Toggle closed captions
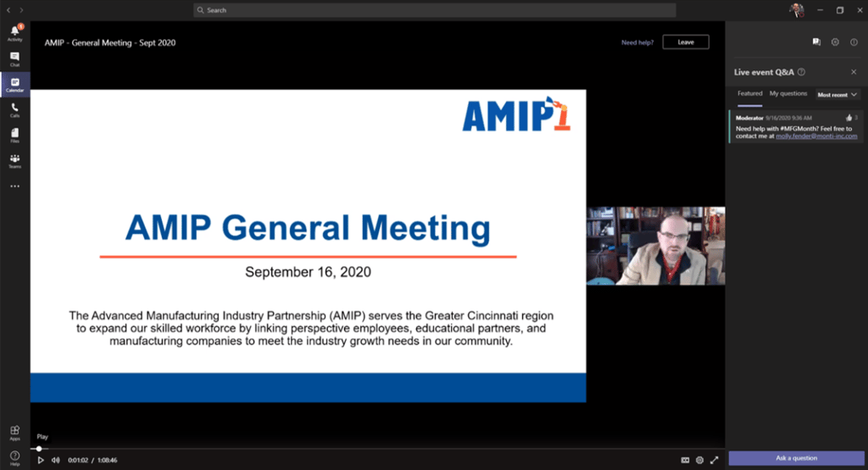Screen dimensions: 868x470 (x=685, y=460)
